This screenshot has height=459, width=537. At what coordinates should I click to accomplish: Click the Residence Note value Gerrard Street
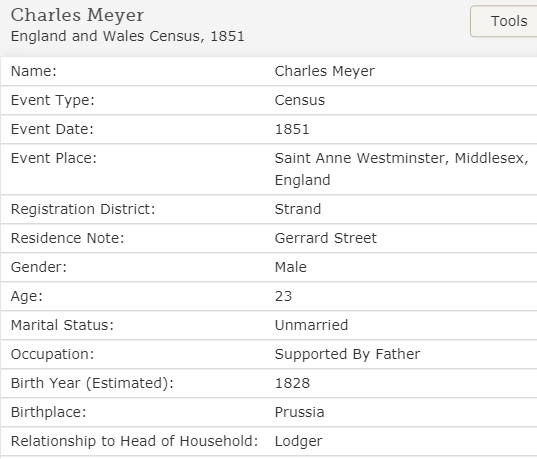point(326,238)
